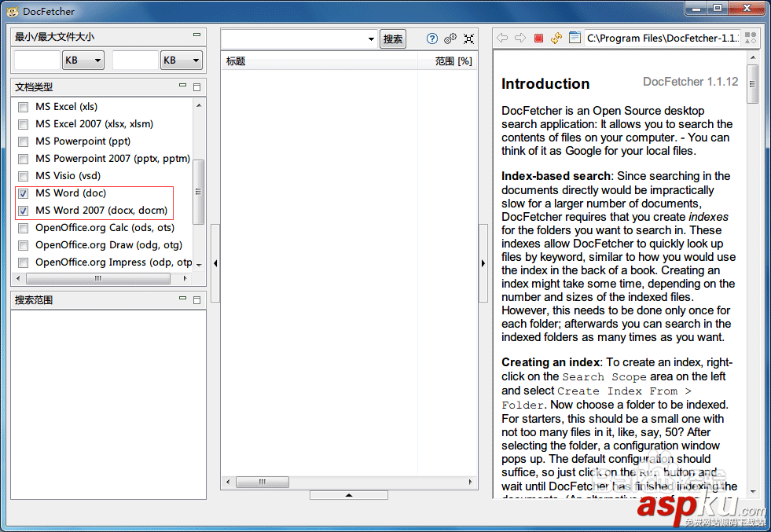Click the red highlighting icon in preview toolbar
The width and height of the screenshot is (771, 532).
(x=541, y=38)
